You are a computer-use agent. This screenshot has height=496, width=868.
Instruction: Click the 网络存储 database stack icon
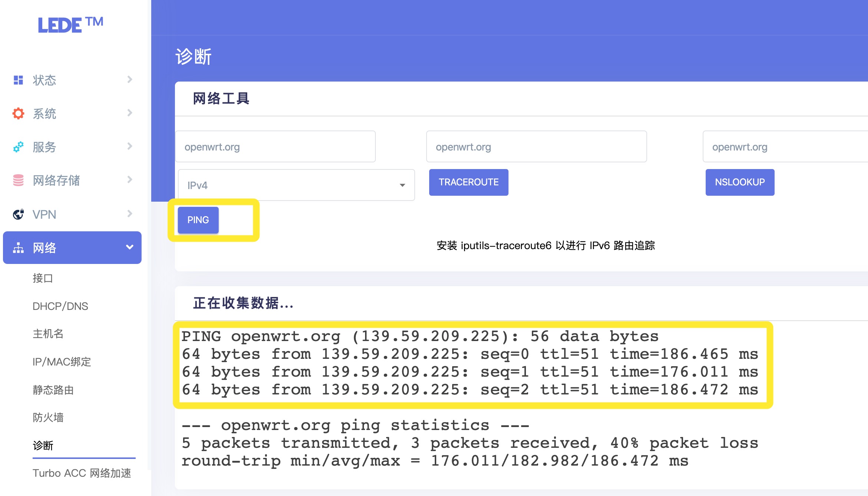(18, 180)
